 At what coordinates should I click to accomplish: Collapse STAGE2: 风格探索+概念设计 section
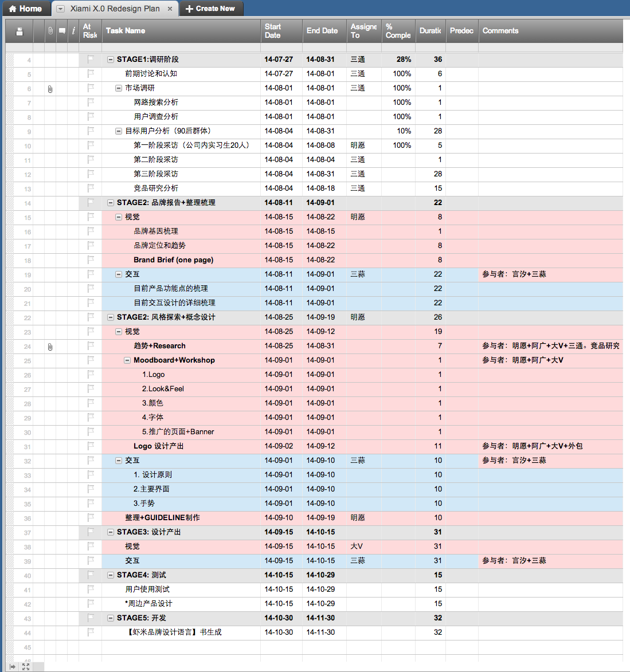click(x=110, y=317)
